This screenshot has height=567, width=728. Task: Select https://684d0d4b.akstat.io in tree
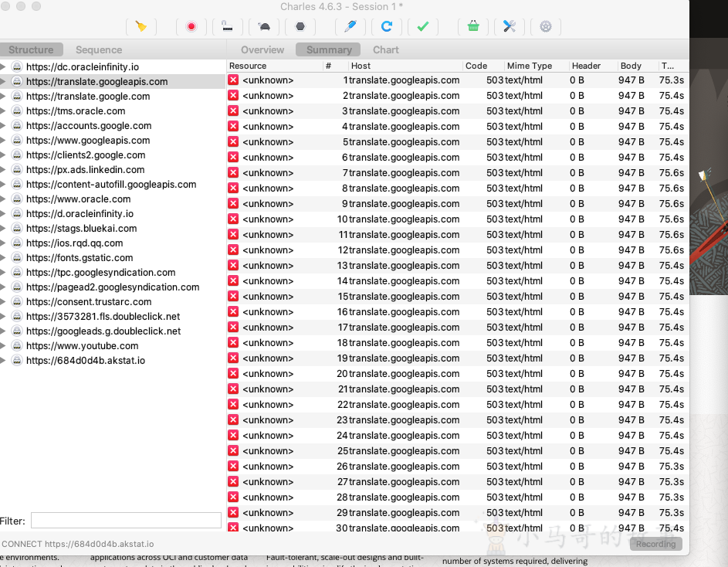point(86,361)
